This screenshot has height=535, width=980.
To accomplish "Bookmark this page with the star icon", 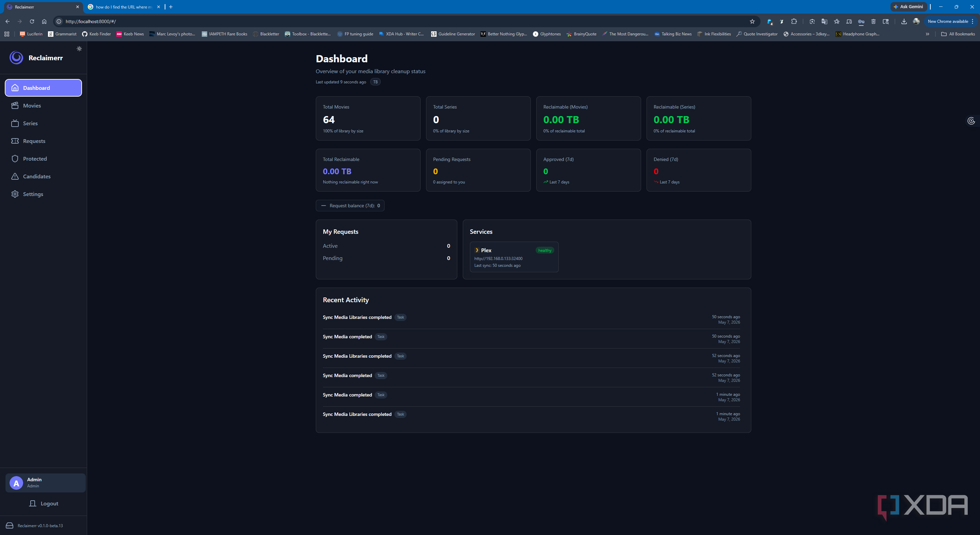I will 752,21.
